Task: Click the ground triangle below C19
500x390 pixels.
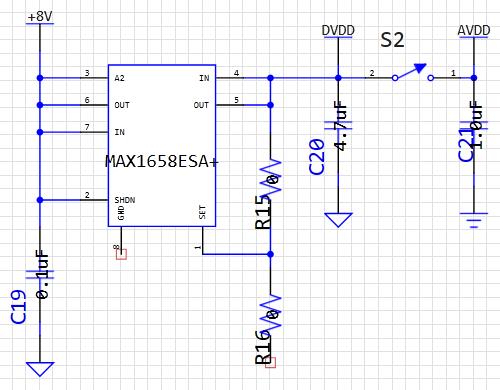Action: click(x=40, y=369)
